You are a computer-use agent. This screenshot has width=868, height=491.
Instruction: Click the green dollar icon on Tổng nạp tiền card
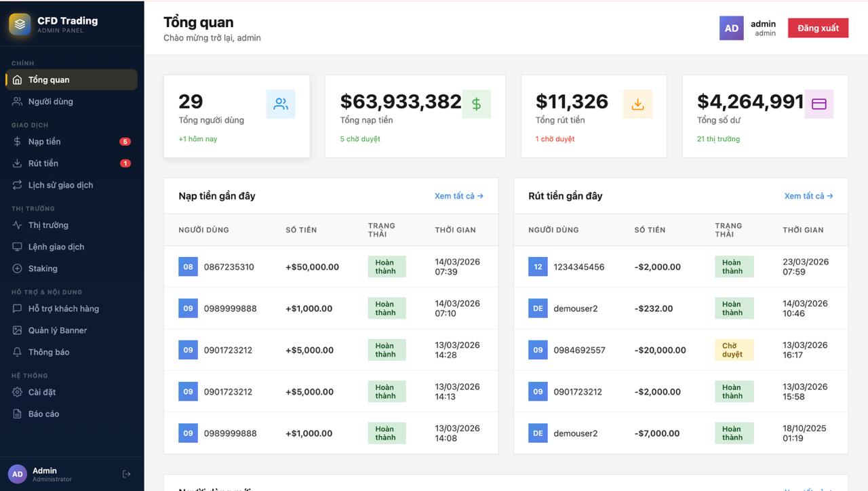477,104
